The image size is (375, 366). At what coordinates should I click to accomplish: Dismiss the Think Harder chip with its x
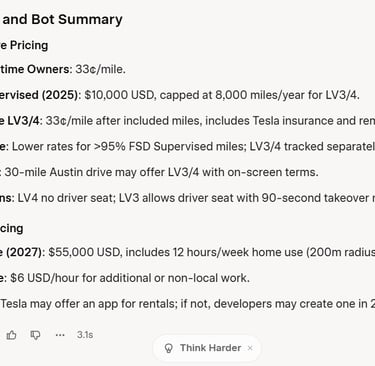coord(250,348)
